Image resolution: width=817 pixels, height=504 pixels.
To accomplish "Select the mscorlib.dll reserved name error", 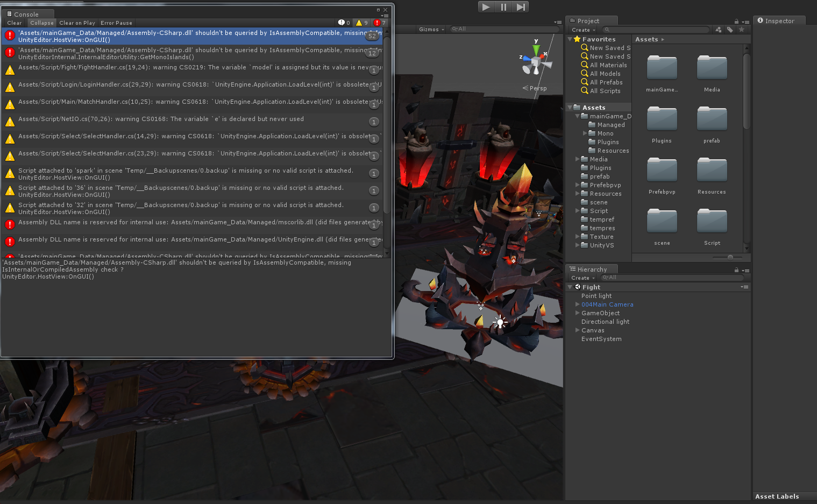I will [x=193, y=225].
